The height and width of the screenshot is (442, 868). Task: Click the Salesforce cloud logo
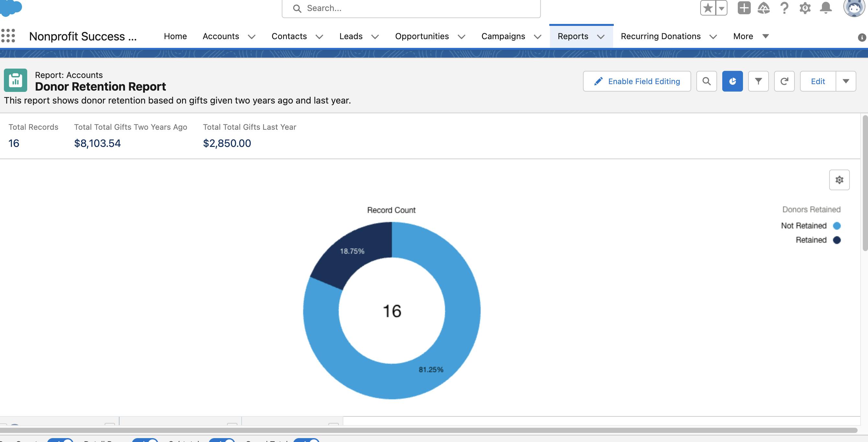tap(11, 7)
